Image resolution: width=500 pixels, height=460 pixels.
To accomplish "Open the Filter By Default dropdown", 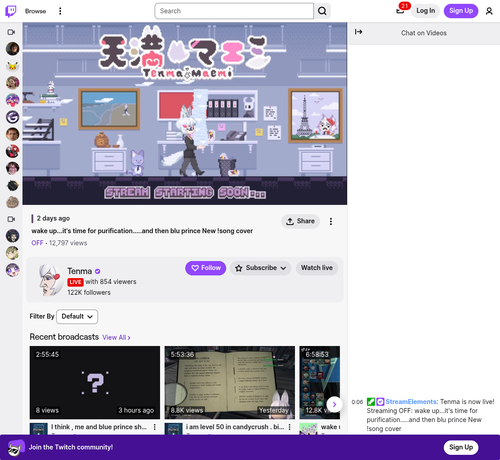I will 77,316.
